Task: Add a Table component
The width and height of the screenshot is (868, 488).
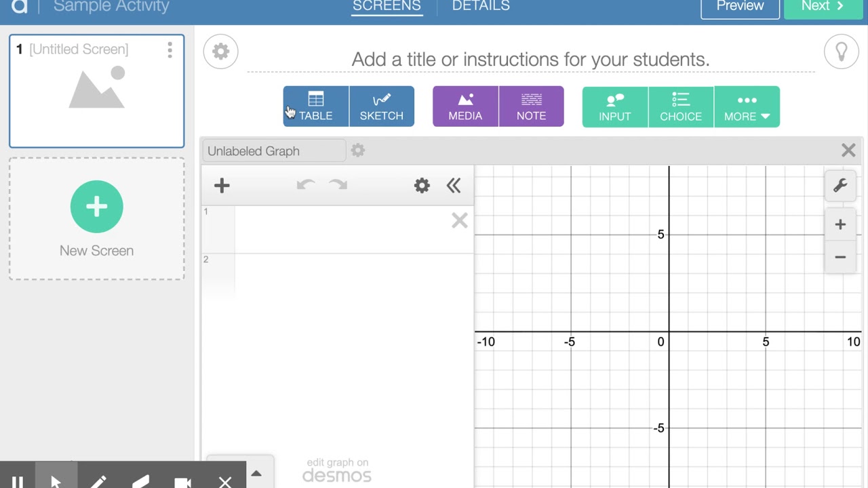Action: tap(316, 106)
